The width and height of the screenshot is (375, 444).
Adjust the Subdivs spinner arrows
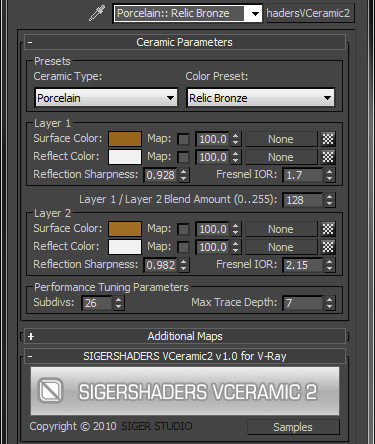(118, 303)
